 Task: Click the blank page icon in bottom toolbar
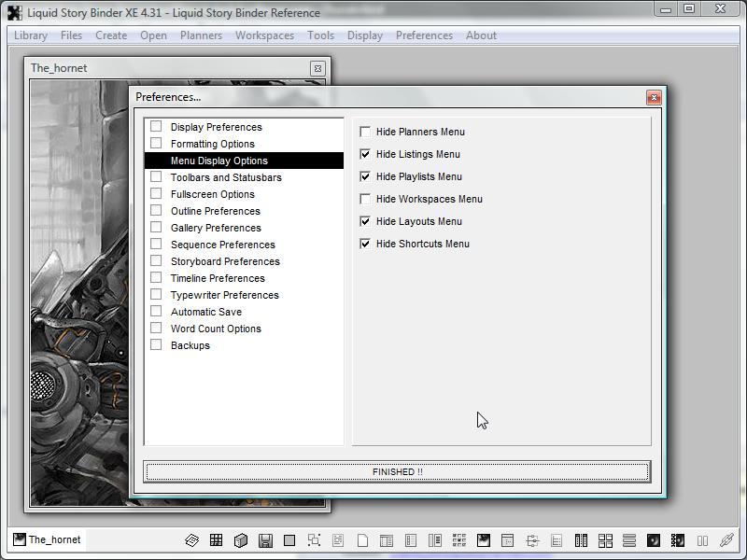[362, 540]
